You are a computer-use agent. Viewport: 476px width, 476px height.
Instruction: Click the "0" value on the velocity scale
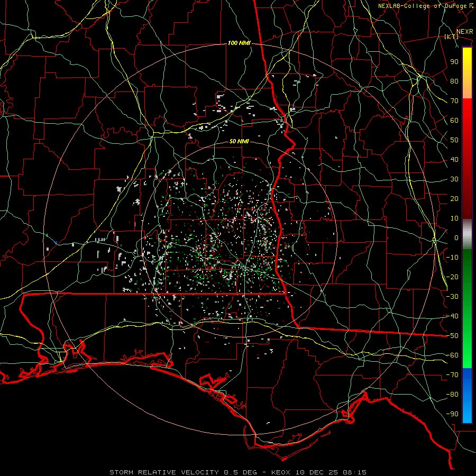pos(456,238)
